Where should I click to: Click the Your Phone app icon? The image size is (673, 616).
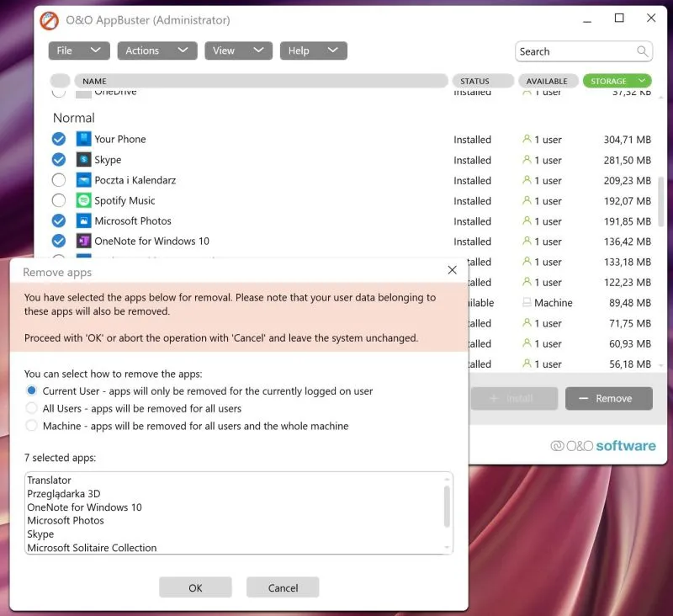coord(84,139)
